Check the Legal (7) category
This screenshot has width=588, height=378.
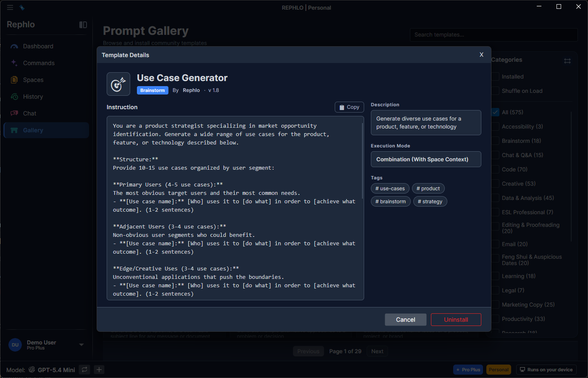pyautogui.click(x=495, y=290)
